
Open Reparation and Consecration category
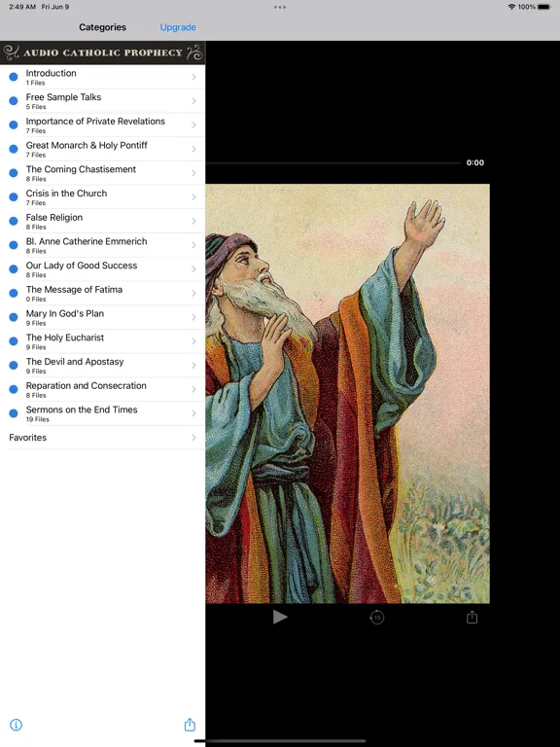[x=102, y=389]
